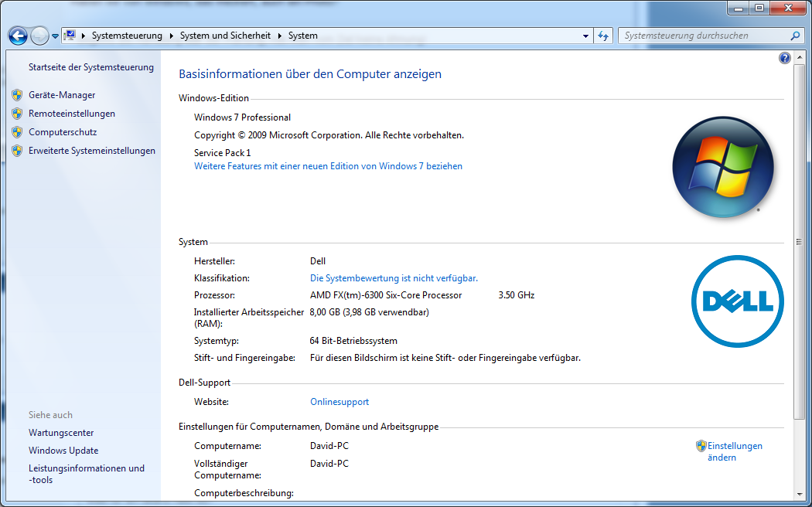Close the System window

pyautogui.click(x=788, y=8)
